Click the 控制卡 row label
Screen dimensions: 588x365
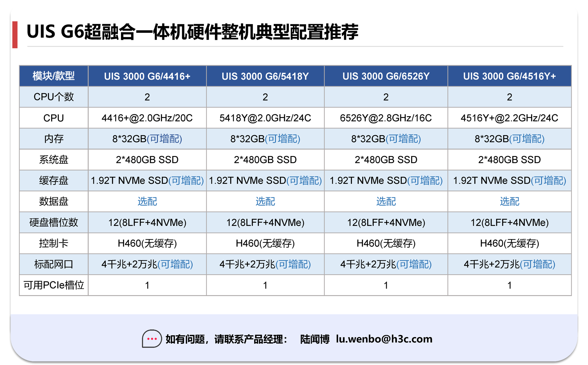point(54,243)
